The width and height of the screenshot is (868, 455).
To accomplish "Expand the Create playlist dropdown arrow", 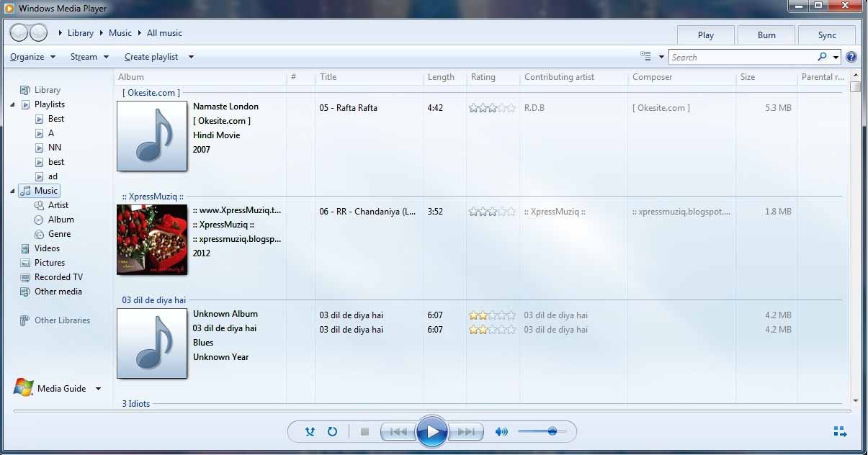I will pos(191,57).
